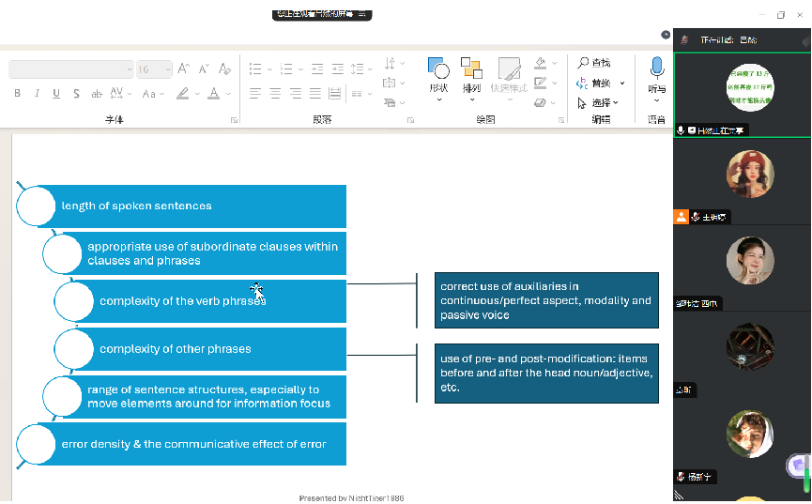Toggle italic formatting

[x=38, y=94]
